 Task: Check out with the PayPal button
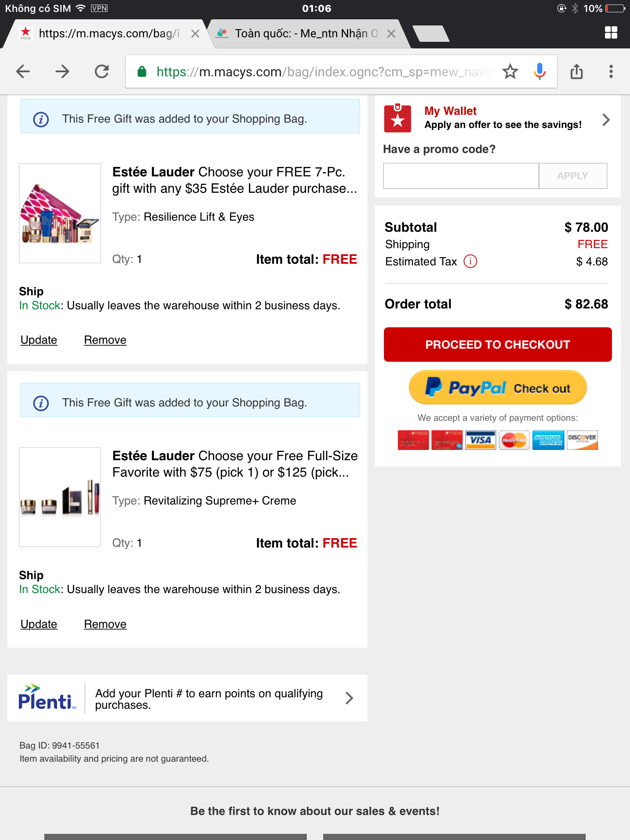(498, 388)
